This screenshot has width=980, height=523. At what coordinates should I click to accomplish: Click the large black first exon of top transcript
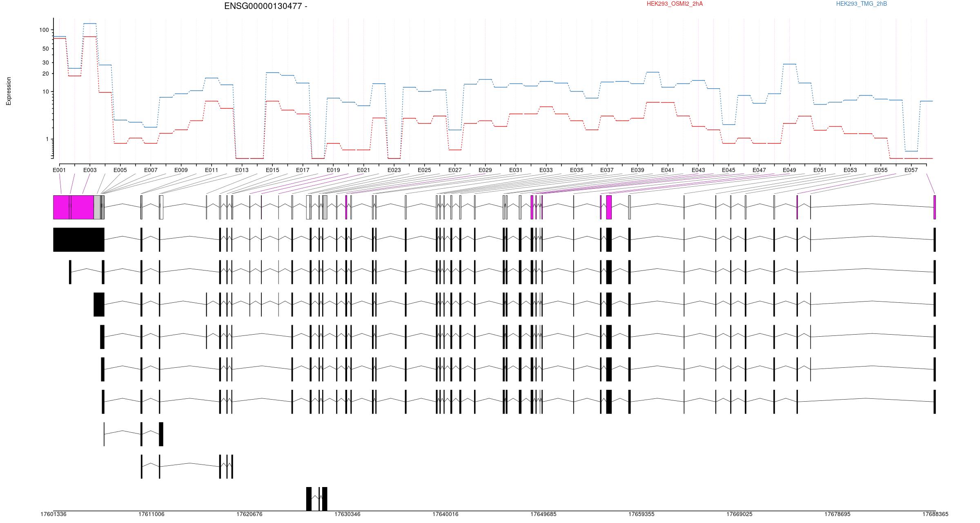(79, 240)
